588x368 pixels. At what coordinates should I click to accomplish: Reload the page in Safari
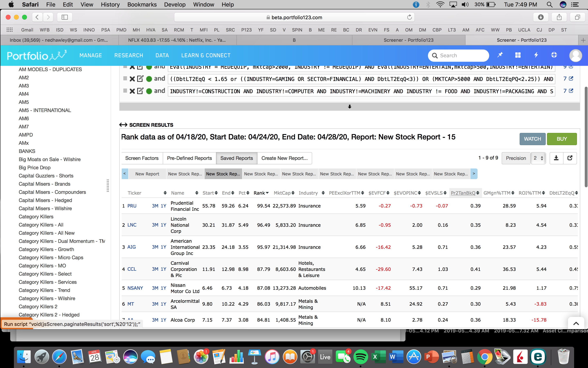point(409,17)
